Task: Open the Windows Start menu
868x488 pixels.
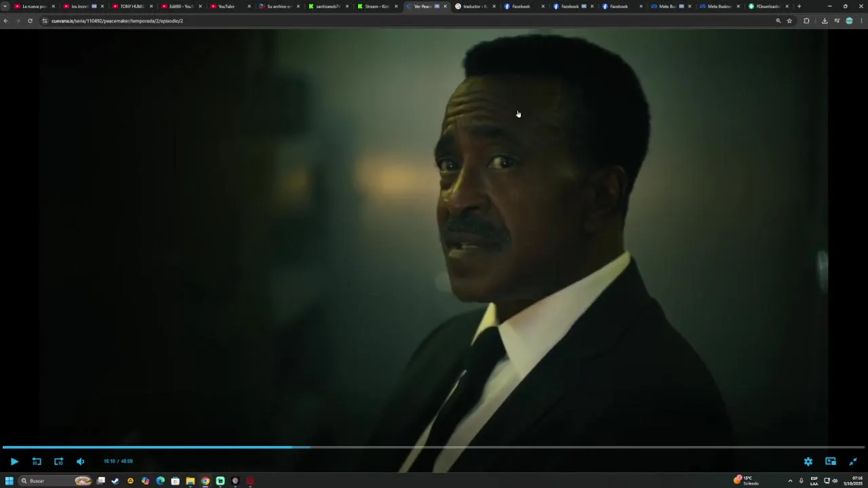Action: click(x=9, y=481)
